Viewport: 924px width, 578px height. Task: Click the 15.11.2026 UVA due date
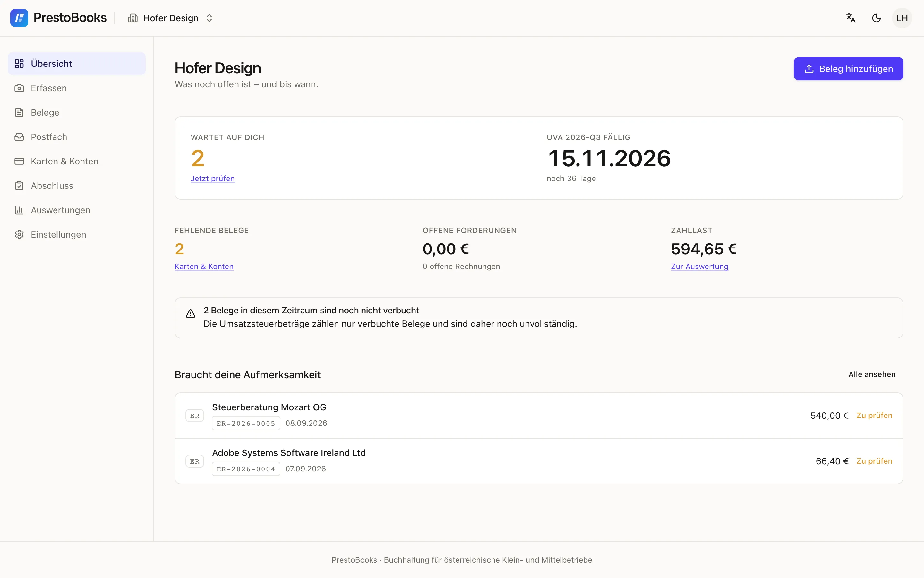pos(609,158)
